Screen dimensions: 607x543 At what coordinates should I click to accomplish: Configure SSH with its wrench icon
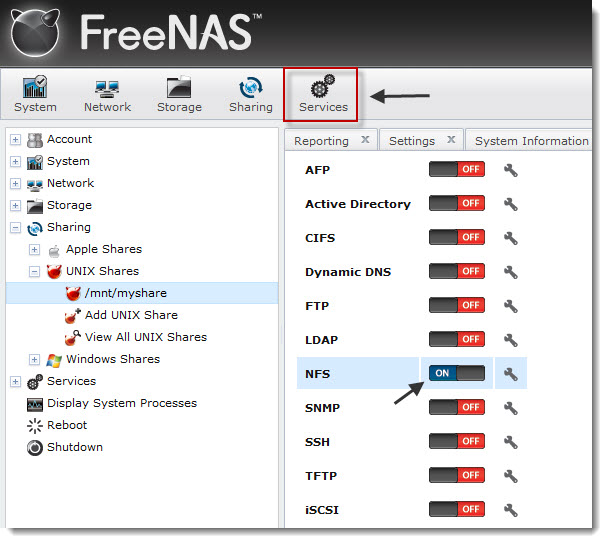pyautogui.click(x=511, y=442)
